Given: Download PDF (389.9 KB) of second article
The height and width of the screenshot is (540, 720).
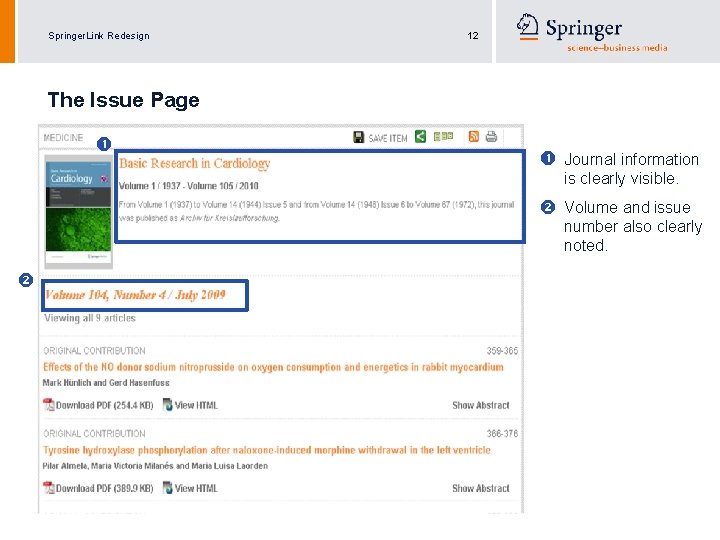Looking at the screenshot, I should pyautogui.click(x=105, y=488).
